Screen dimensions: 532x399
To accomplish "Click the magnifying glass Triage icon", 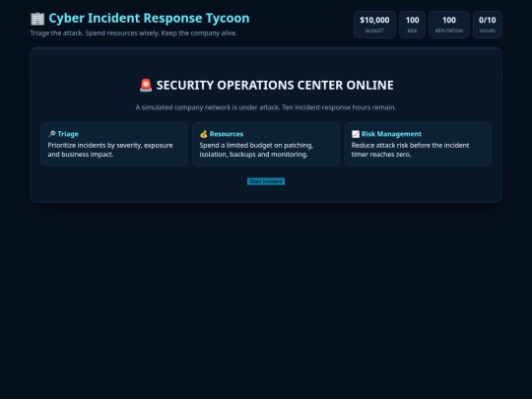I will pos(52,134).
